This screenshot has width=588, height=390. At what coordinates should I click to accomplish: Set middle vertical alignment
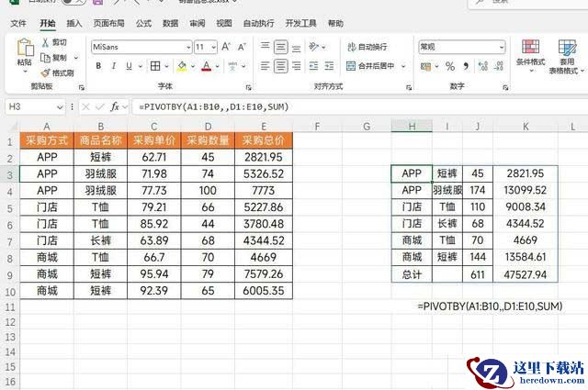pos(280,47)
